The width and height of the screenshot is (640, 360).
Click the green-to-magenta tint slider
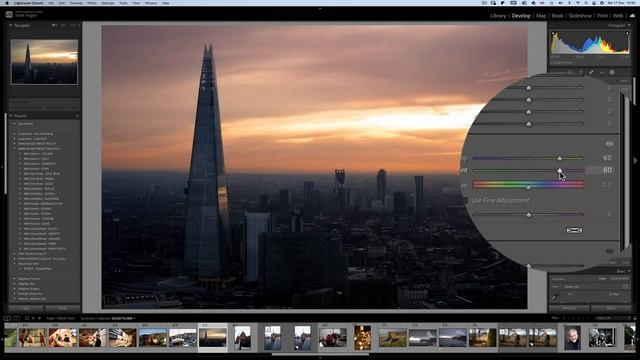(528, 170)
